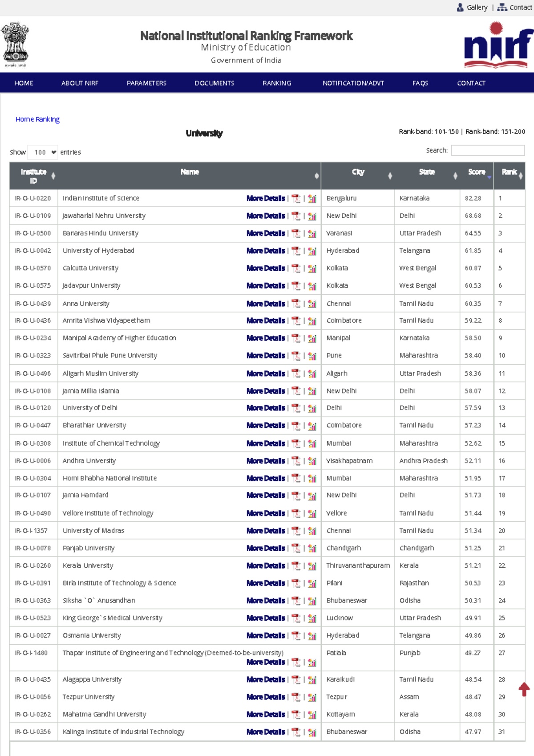Open the RANKING menu
534x756 pixels.
click(x=277, y=83)
